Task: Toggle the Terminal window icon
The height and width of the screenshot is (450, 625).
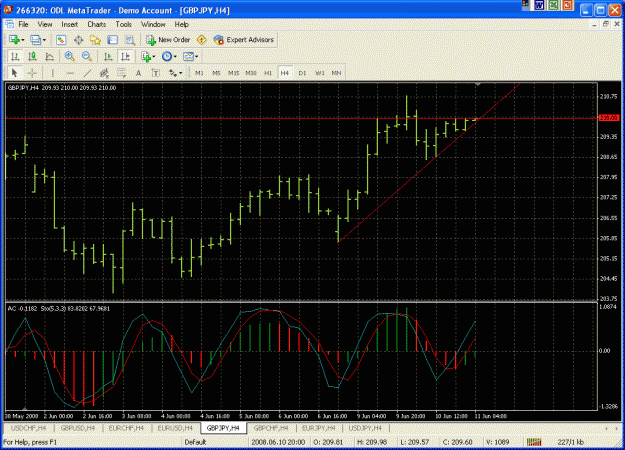Action: pyautogui.click(x=113, y=40)
